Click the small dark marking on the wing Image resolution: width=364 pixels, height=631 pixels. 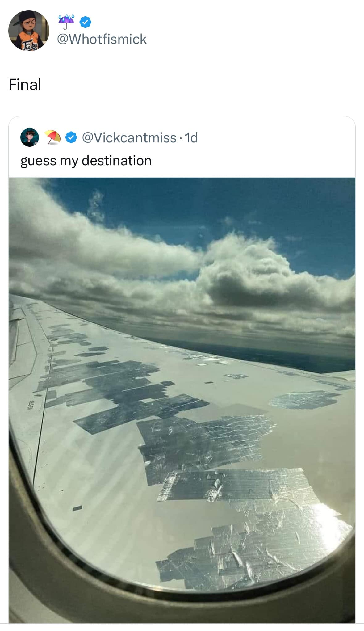[x=77, y=508]
